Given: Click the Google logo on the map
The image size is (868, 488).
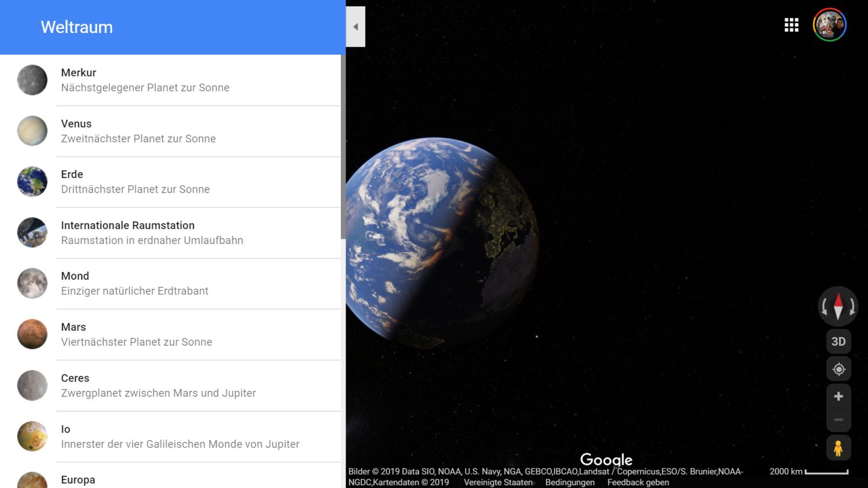Looking at the screenshot, I should (606, 460).
